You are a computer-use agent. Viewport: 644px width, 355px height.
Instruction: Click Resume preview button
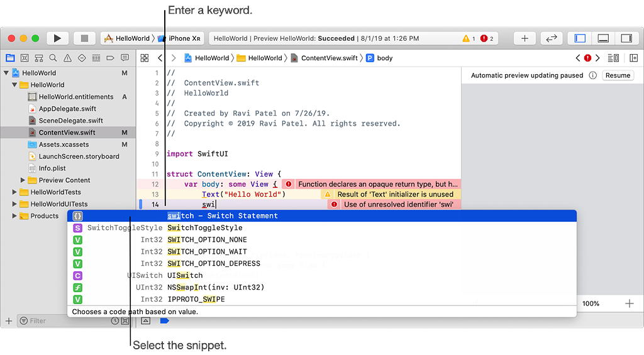click(x=618, y=75)
